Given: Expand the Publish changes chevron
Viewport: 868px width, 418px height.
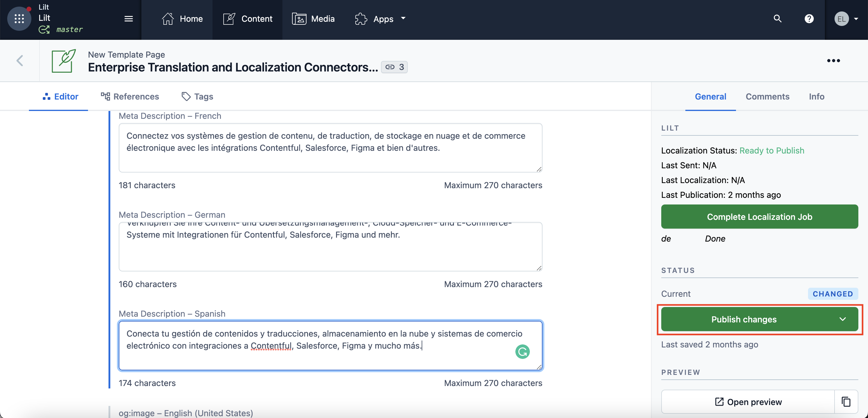Looking at the screenshot, I should click(843, 319).
